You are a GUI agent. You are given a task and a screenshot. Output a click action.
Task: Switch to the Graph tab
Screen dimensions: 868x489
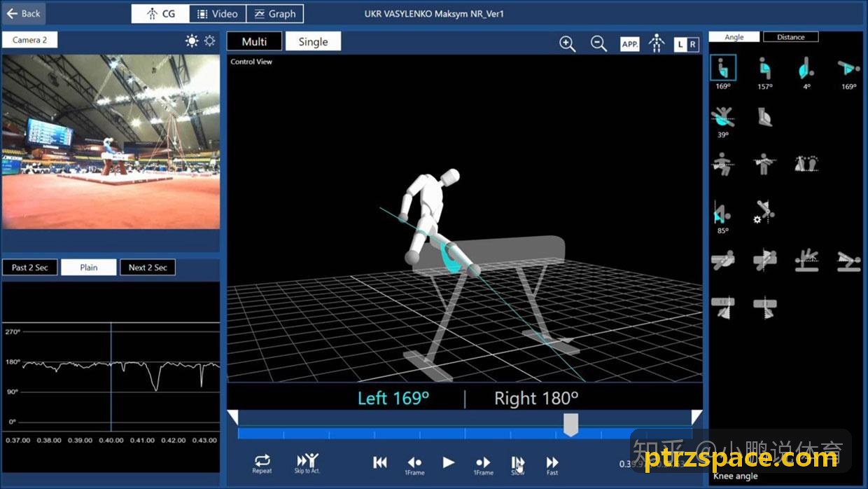tap(275, 13)
